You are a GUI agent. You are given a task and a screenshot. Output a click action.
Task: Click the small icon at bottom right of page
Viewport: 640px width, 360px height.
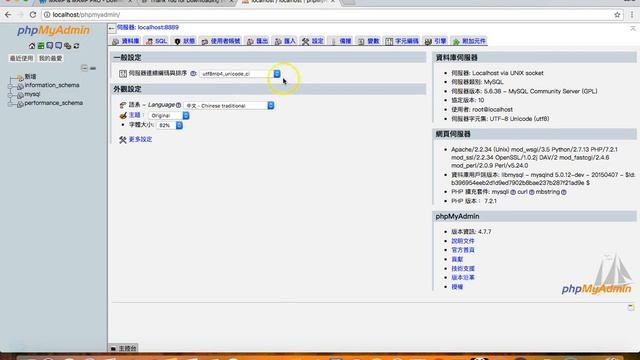point(631,307)
